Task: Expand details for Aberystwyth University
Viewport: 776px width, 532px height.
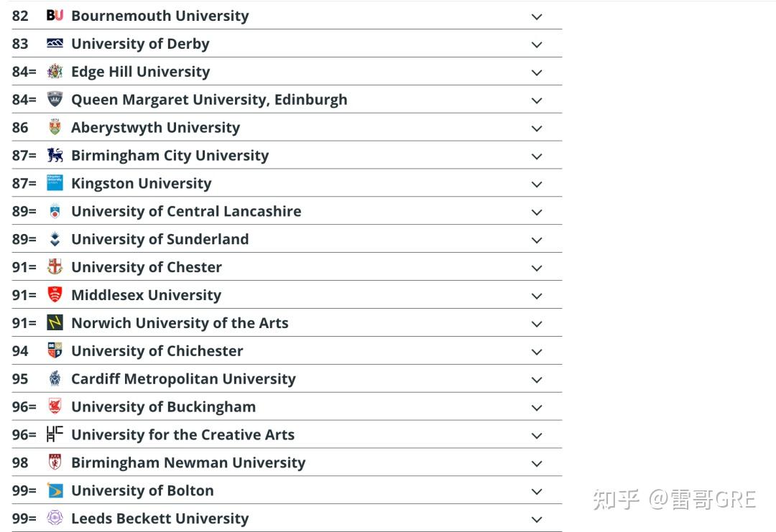Action: (537, 128)
